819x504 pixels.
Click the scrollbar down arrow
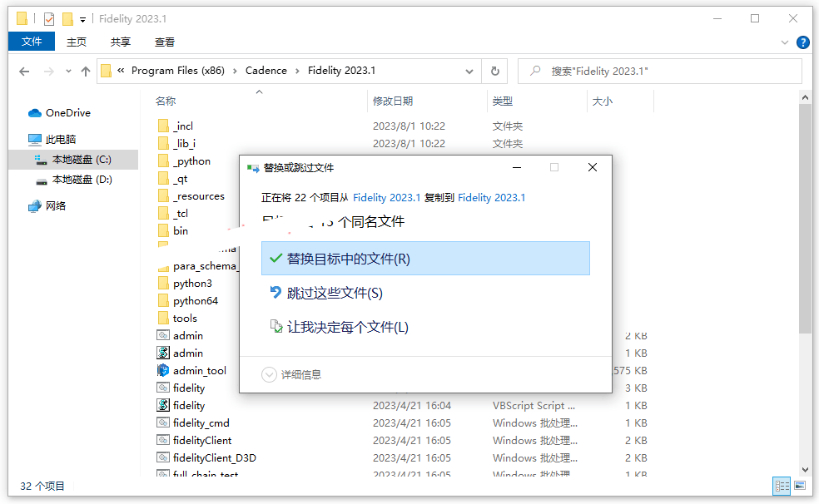(x=805, y=470)
